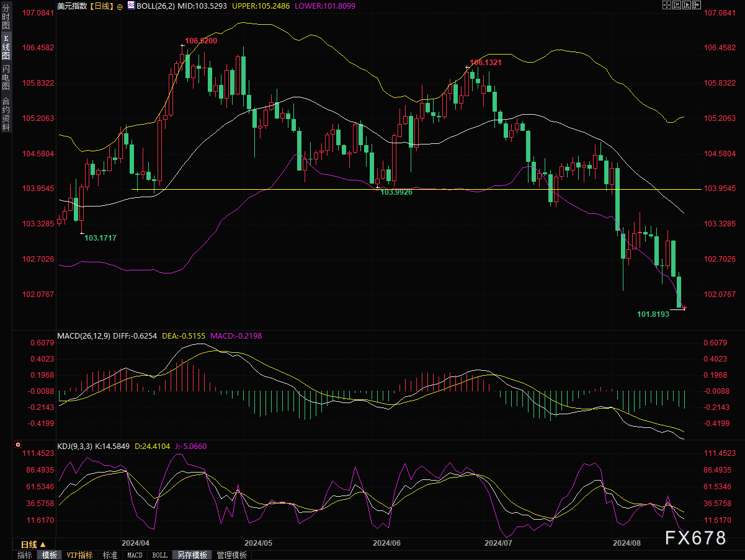This screenshot has width=745, height=560.
Task: Click the 101.8193 latest low label
Action: (x=653, y=314)
